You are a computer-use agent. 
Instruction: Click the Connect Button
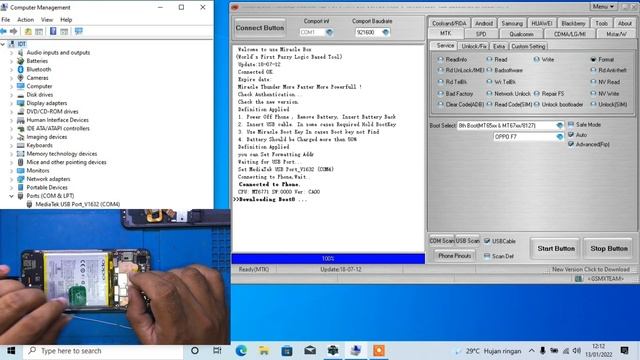[x=260, y=28]
